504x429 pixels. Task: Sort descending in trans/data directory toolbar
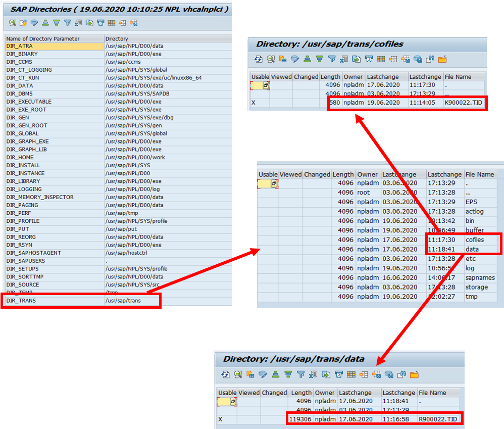point(288,374)
